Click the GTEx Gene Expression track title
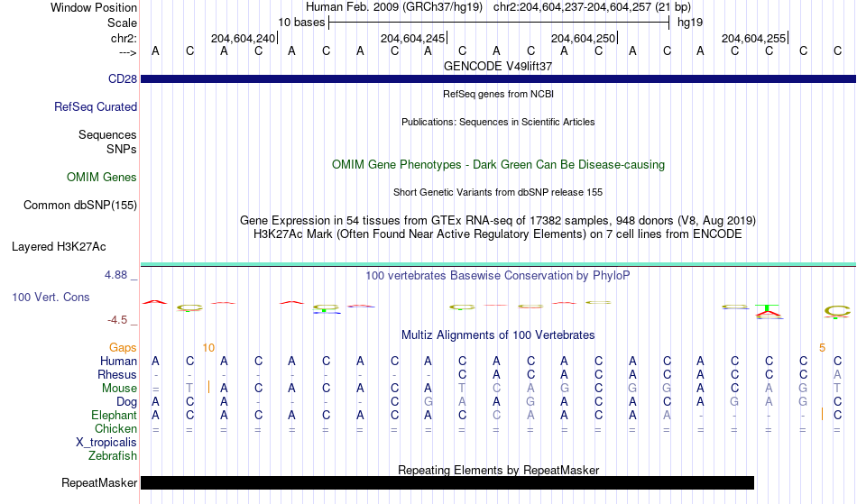 click(498, 221)
